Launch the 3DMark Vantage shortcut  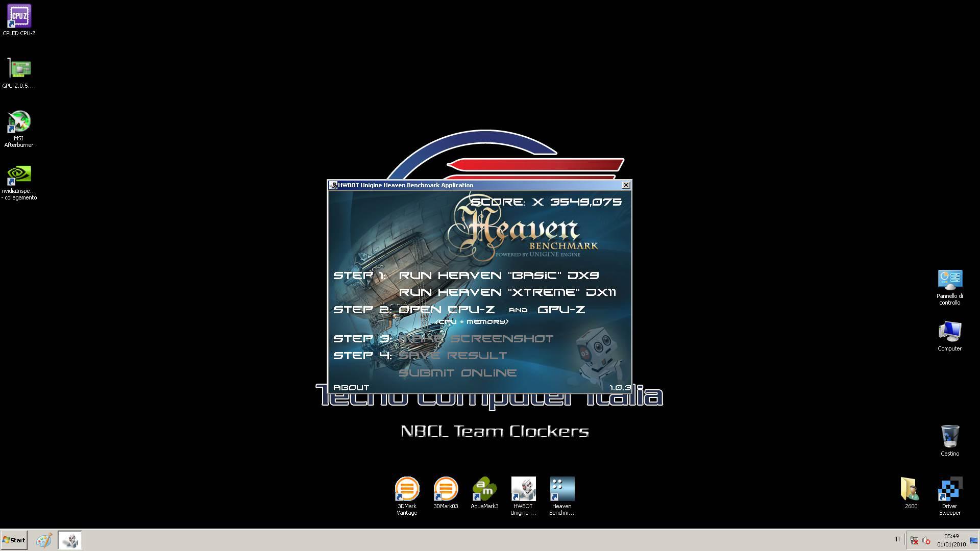407,496
